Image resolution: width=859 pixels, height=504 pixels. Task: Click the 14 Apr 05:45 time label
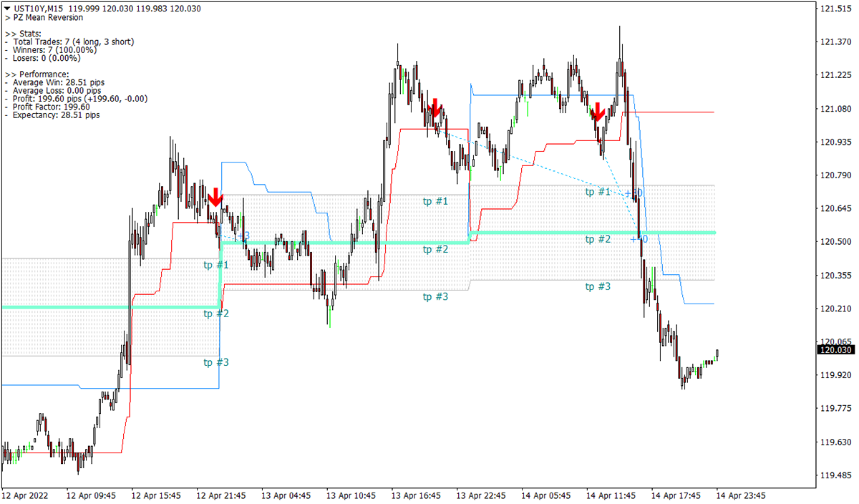coord(546,495)
